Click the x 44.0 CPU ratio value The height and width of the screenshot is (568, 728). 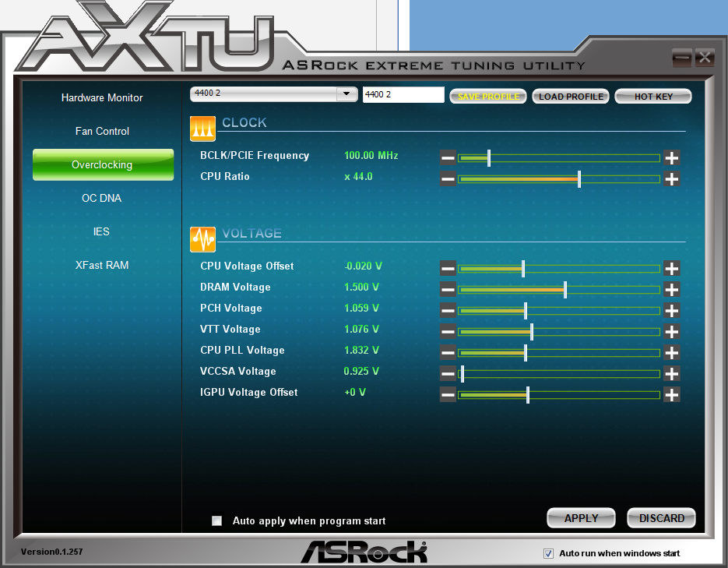coord(358,177)
